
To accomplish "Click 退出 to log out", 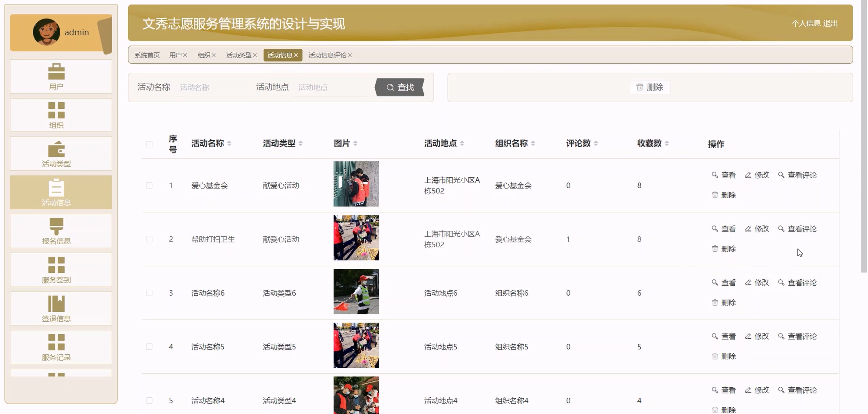I will 830,23.
